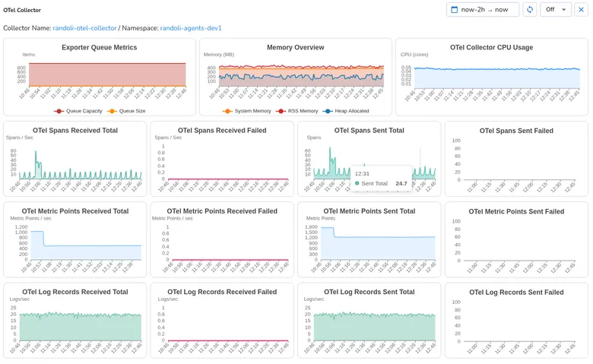This screenshot has height=364, width=593.
Task: Click the Sent Total 24.7 tooltip value
Action: point(401,183)
